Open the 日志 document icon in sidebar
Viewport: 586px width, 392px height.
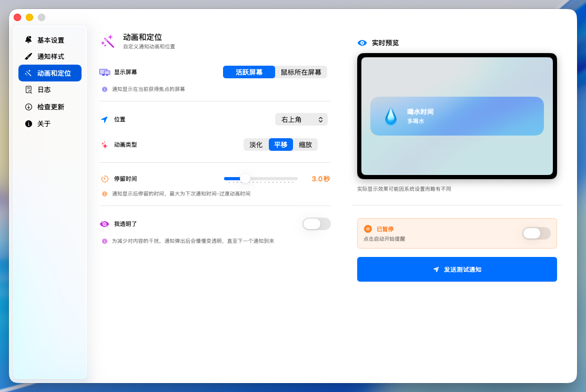coord(29,90)
